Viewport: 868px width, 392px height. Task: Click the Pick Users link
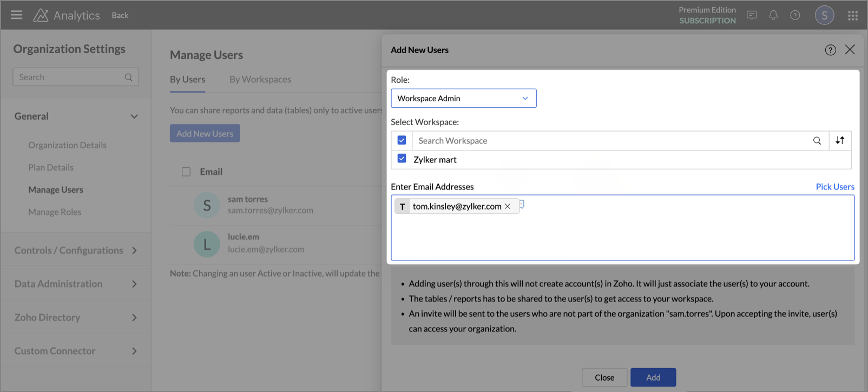tap(834, 186)
